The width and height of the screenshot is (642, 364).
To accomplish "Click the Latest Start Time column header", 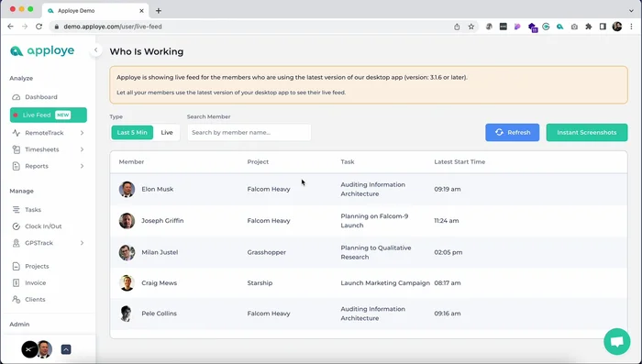I will click(459, 162).
